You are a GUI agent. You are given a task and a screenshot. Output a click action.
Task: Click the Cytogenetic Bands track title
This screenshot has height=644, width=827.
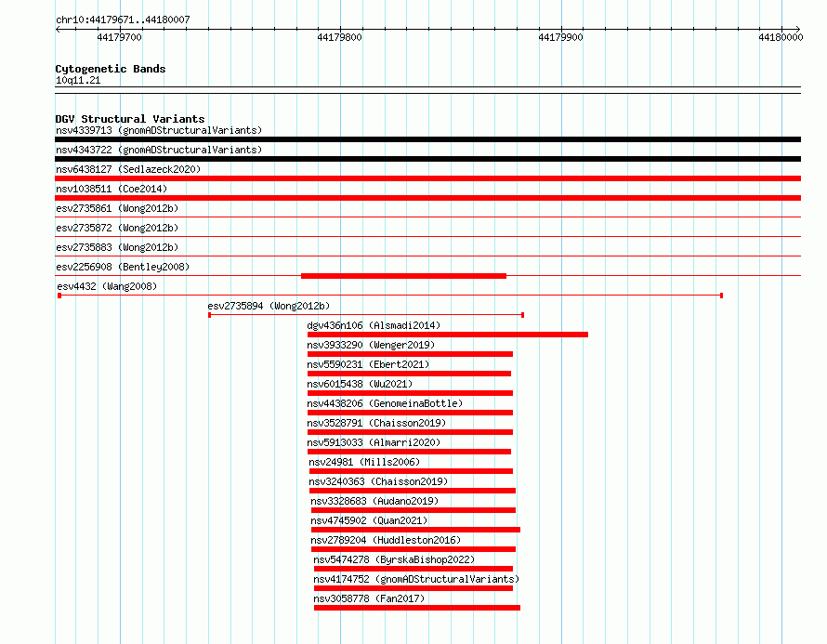coord(111,69)
